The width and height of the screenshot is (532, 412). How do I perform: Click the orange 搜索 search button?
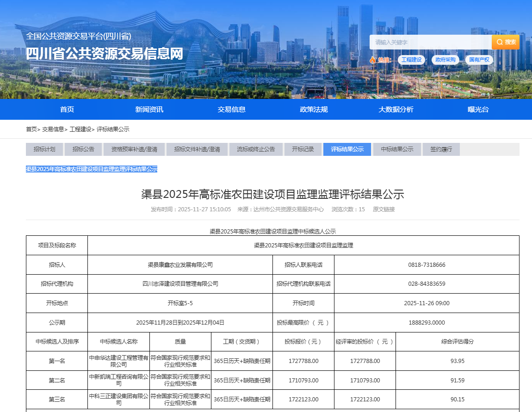coord(506,42)
